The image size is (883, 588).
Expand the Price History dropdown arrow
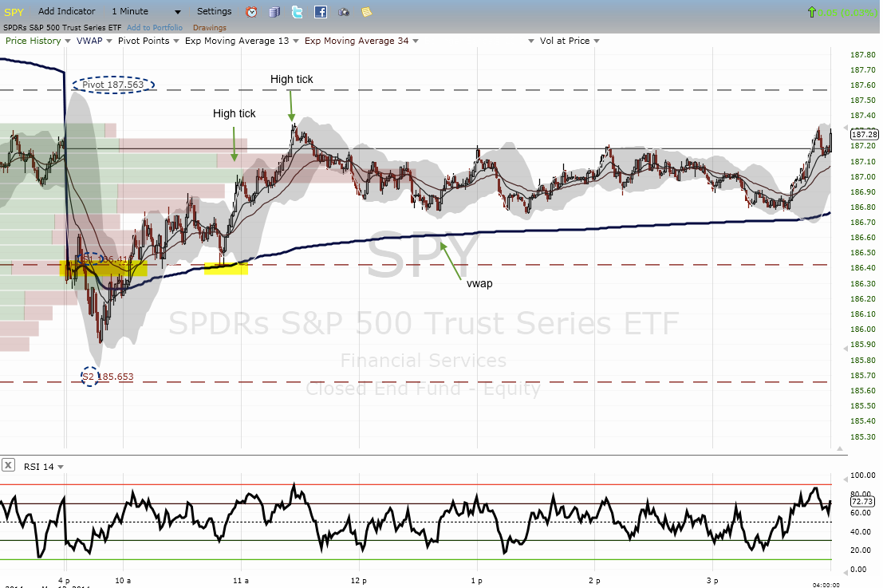[x=68, y=41]
